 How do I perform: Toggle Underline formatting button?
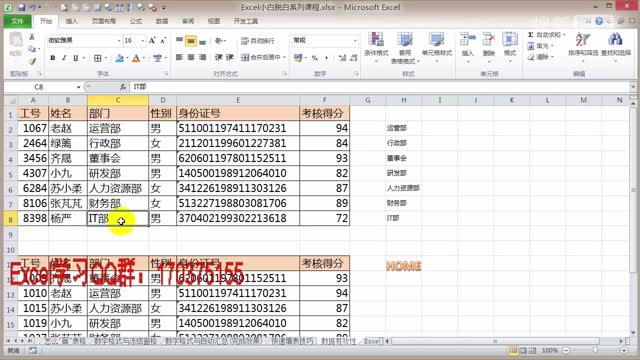[76, 58]
